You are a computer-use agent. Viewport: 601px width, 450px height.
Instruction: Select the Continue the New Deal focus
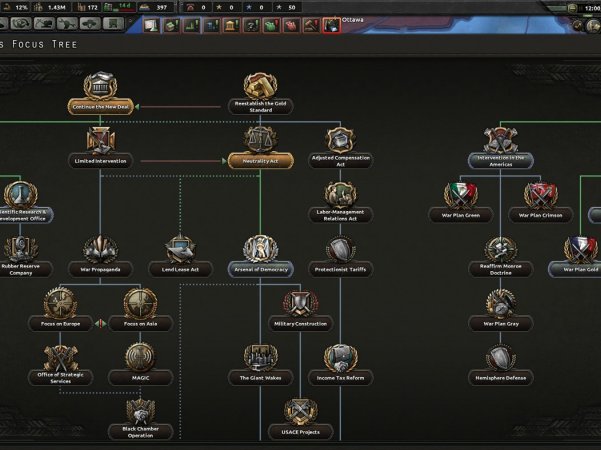(100, 107)
